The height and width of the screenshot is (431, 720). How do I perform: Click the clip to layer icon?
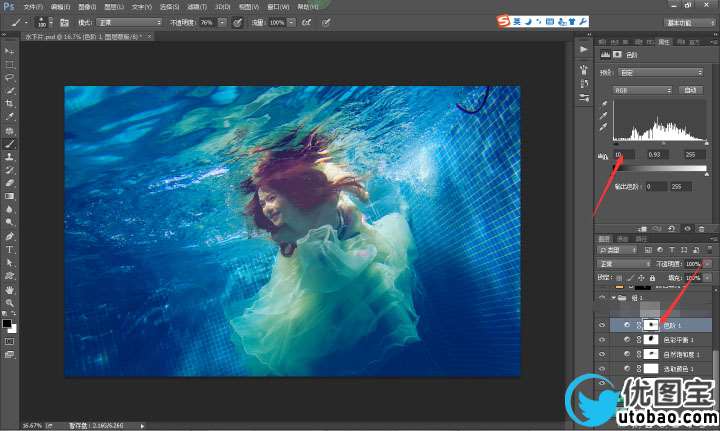[x=643, y=229]
